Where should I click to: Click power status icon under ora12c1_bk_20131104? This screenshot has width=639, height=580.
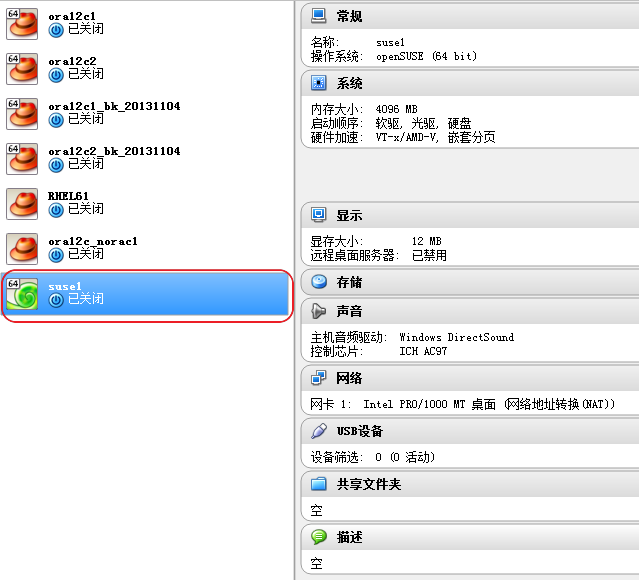click(56, 120)
